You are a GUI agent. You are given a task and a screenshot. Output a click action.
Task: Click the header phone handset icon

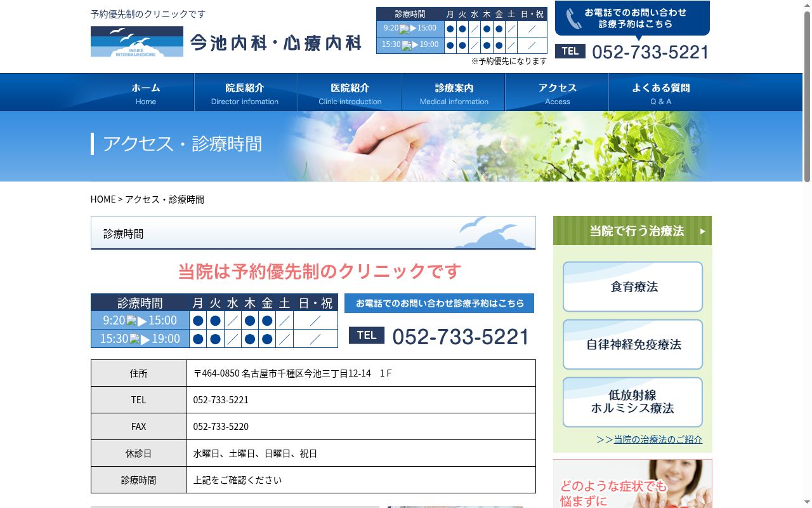point(573,18)
